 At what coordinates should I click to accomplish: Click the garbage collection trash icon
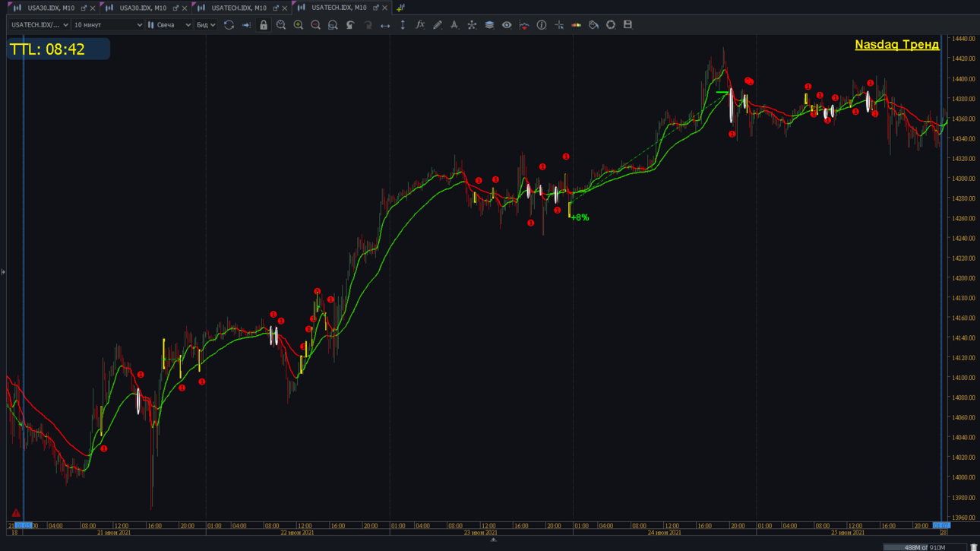pos(973,547)
